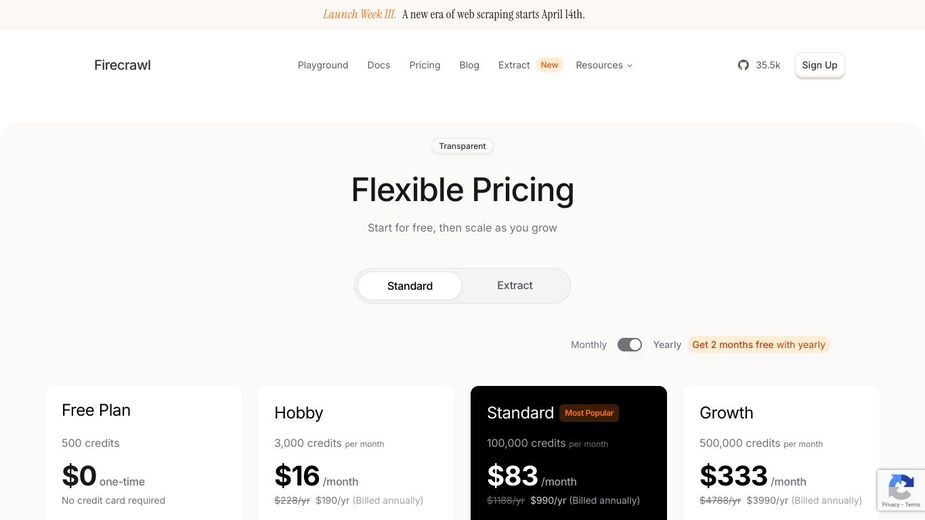
Task: Select the Yearly billing label
Action: [x=667, y=345]
